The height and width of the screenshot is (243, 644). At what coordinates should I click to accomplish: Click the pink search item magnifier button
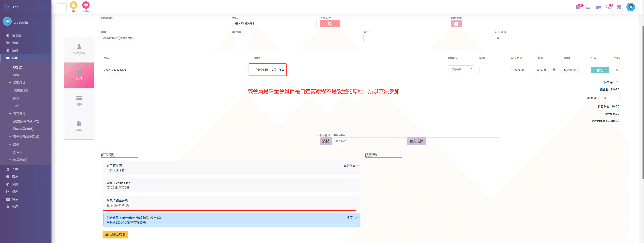point(330,24)
